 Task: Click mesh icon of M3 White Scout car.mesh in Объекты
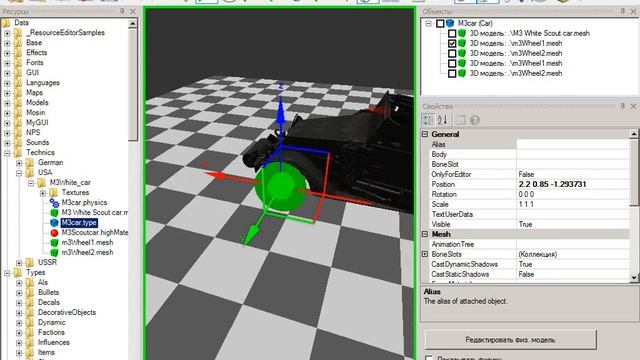[462, 33]
